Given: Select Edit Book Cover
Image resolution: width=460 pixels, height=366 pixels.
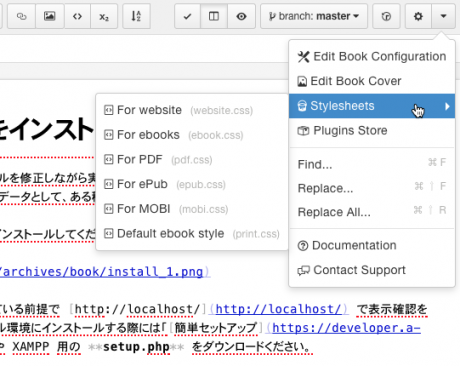Looking at the screenshot, I should 372,81.
